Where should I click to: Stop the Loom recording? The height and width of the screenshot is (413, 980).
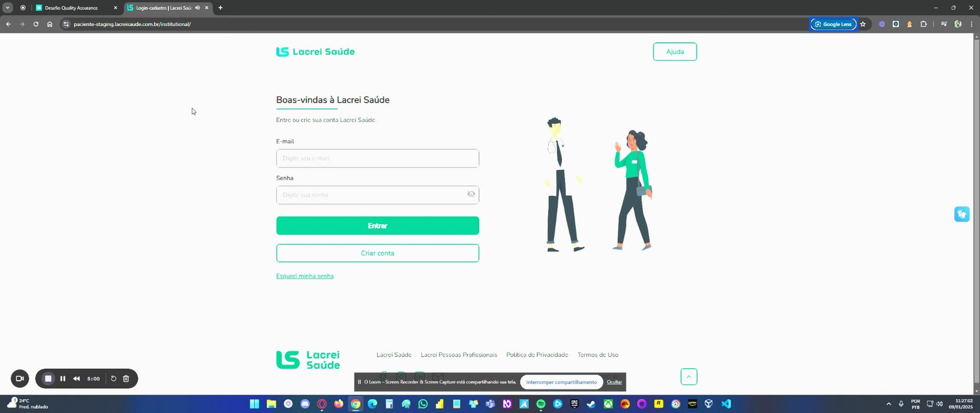click(x=48, y=379)
